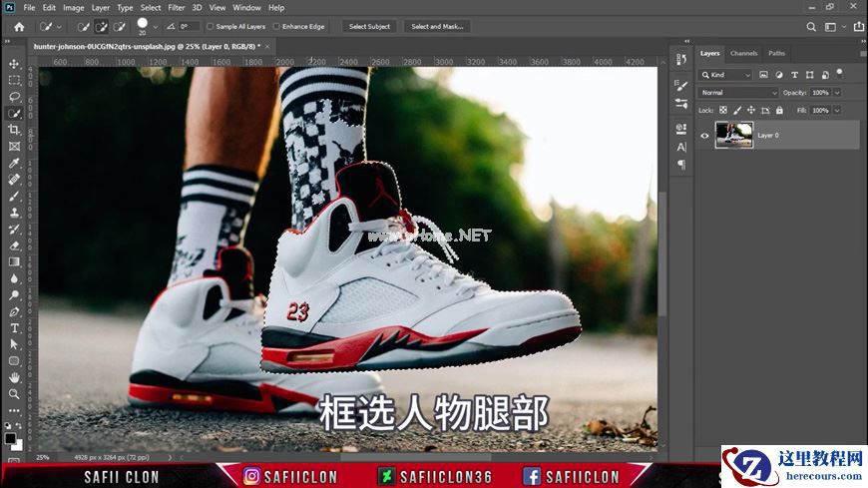Toggle Layer 0 visibility eye
Image resolution: width=868 pixels, height=488 pixels.
click(x=704, y=135)
